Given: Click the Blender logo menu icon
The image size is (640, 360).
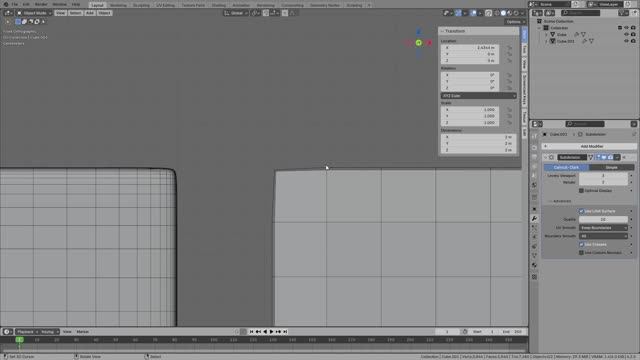Looking at the screenshot, I should pyautogui.click(x=6, y=4).
